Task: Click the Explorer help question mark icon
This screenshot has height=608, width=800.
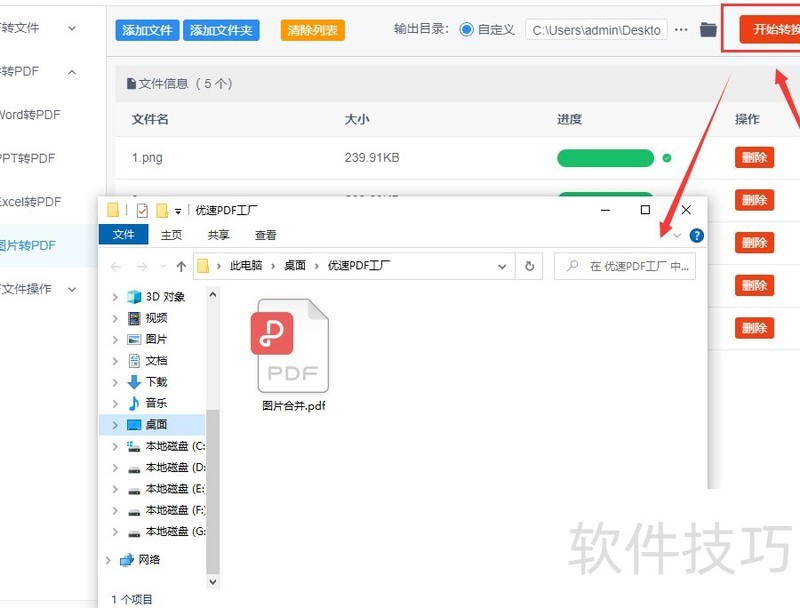Action: (696, 235)
